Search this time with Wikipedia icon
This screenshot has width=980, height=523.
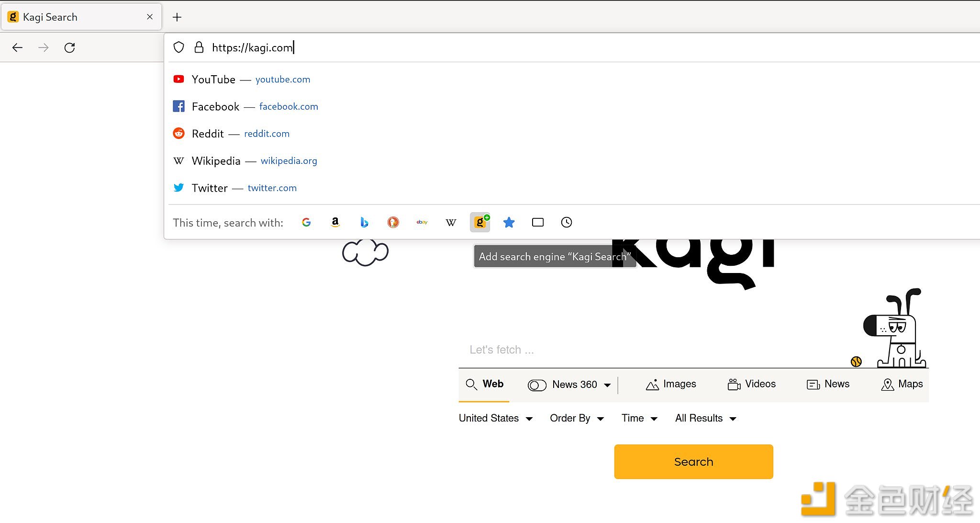pos(451,222)
